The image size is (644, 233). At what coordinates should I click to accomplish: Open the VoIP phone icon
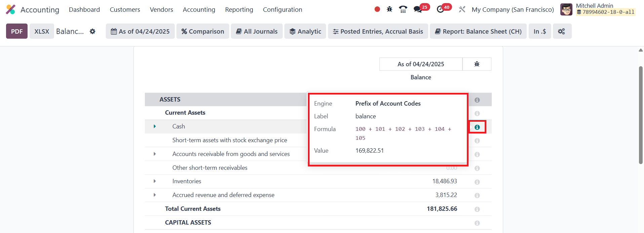click(x=403, y=9)
